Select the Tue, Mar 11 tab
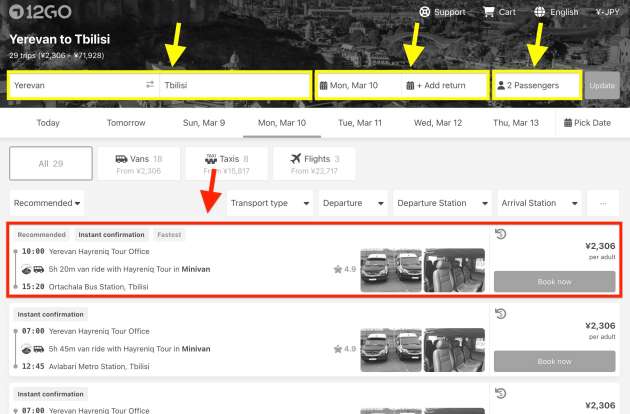Image resolution: width=630 pixels, height=414 pixels. (x=360, y=123)
